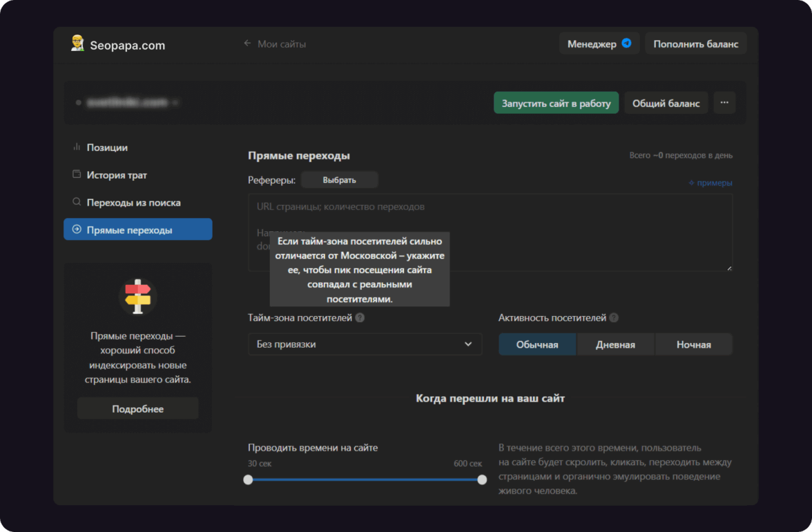
Task: Select Ночная visitor activity
Action: (693, 344)
